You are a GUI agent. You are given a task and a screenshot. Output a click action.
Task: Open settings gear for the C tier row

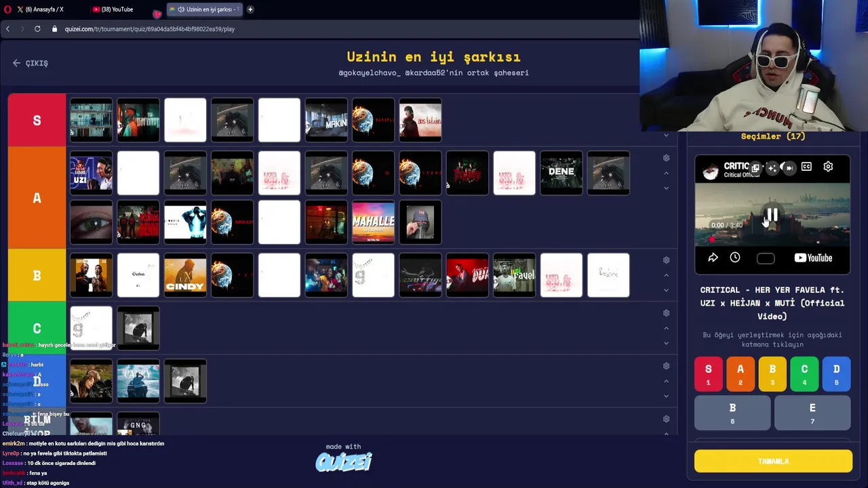point(666,313)
